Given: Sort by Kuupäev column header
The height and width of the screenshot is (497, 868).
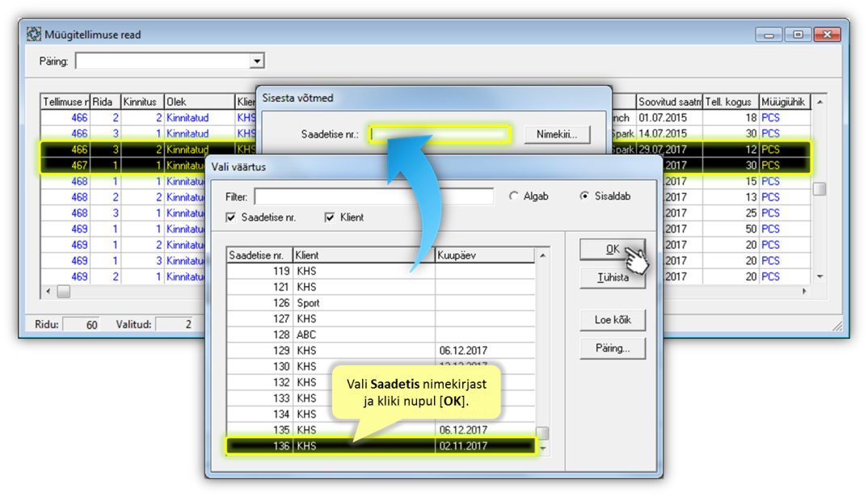Looking at the screenshot, I should (485, 255).
